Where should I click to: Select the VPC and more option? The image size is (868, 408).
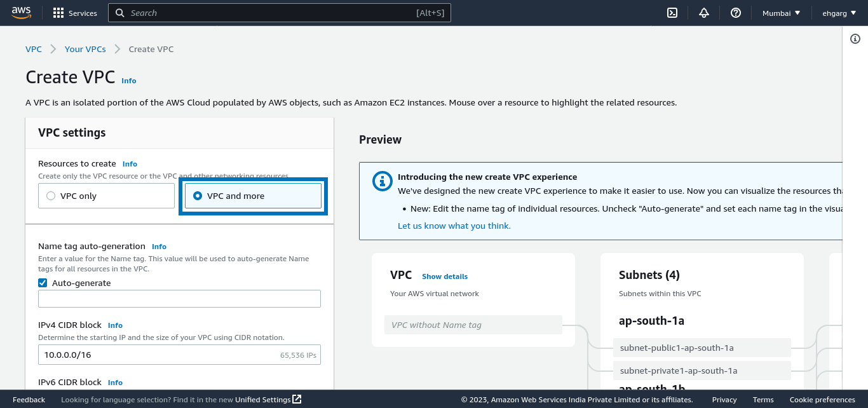pyautogui.click(x=253, y=196)
